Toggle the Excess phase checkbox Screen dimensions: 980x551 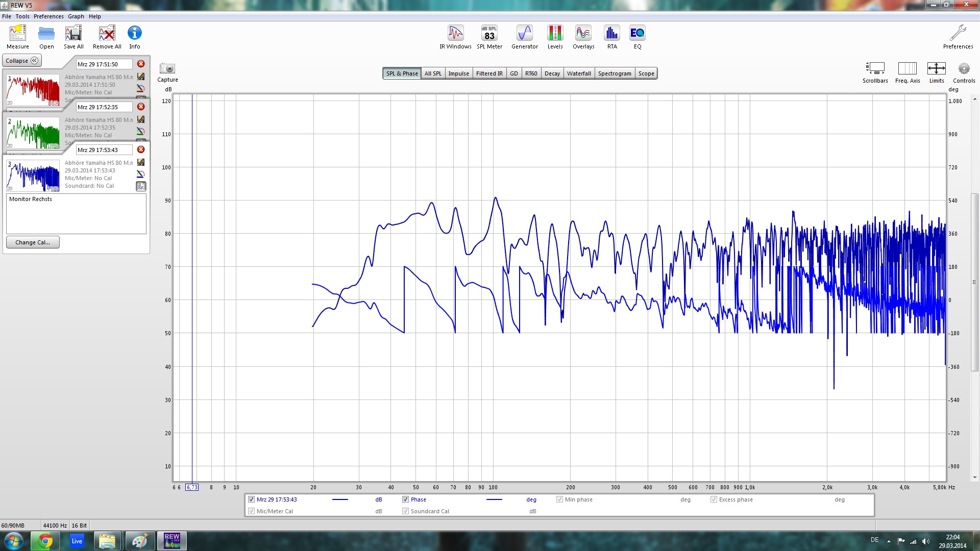click(714, 499)
